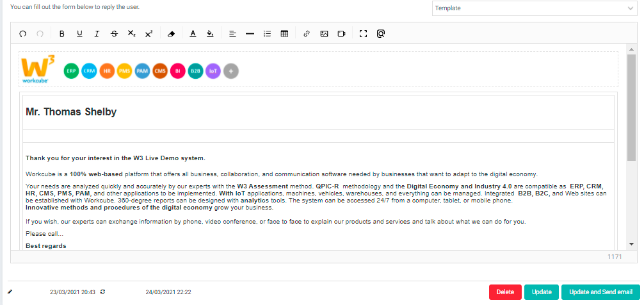Screen dimensions: 644x305
Task: Open the Template dropdown
Action: tap(535, 8)
